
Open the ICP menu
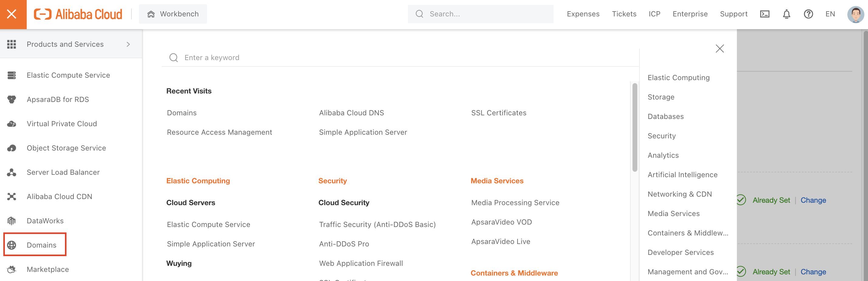[654, 14]
